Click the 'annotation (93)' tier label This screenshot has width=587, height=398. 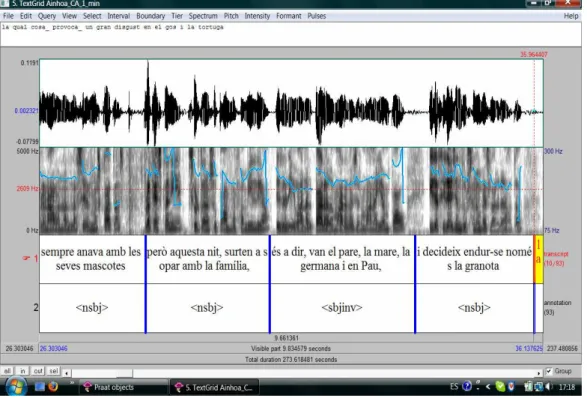point(557,307)
